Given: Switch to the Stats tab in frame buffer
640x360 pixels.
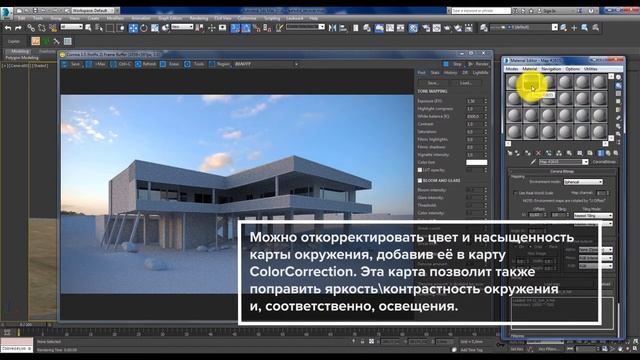Looking at the screenshot, I should pos(435,73).
